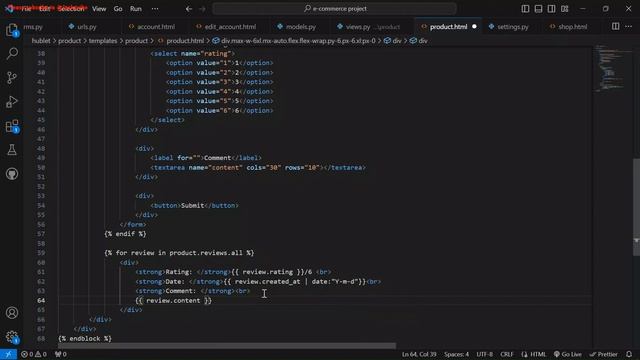Show errors and warnings in status bar
The height and width of the screenshot is (360, 640).
click(34, 354)
